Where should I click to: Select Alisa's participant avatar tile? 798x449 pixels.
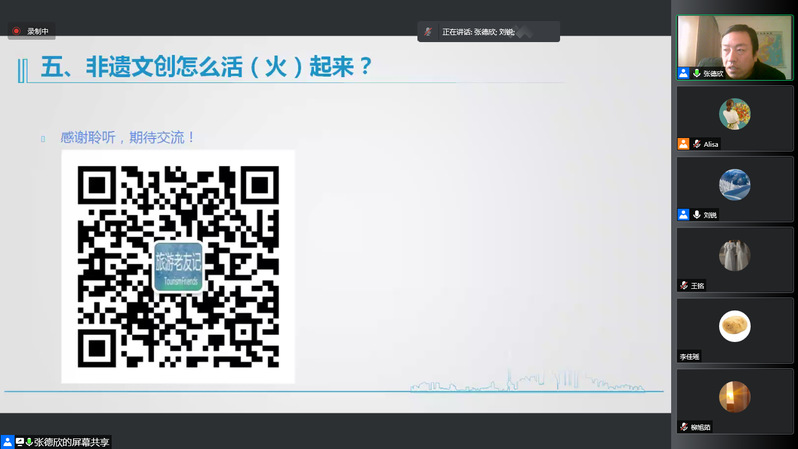pos(735,113)
